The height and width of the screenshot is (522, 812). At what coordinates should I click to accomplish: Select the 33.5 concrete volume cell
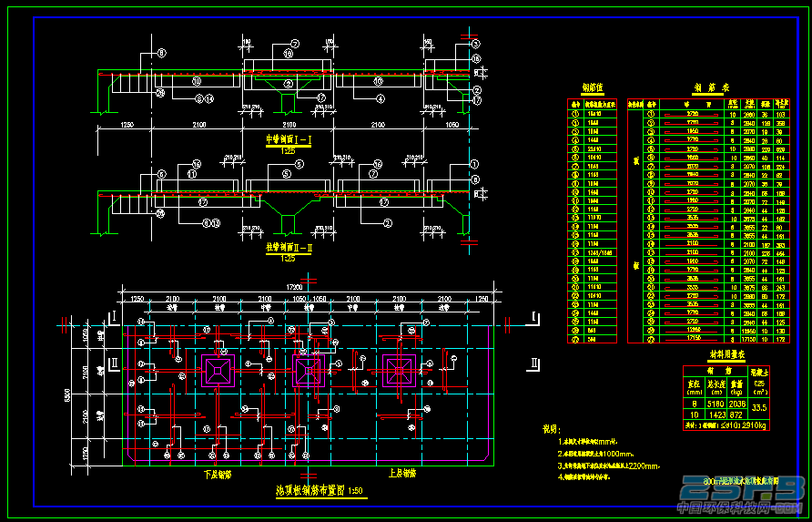click(758, 408)
